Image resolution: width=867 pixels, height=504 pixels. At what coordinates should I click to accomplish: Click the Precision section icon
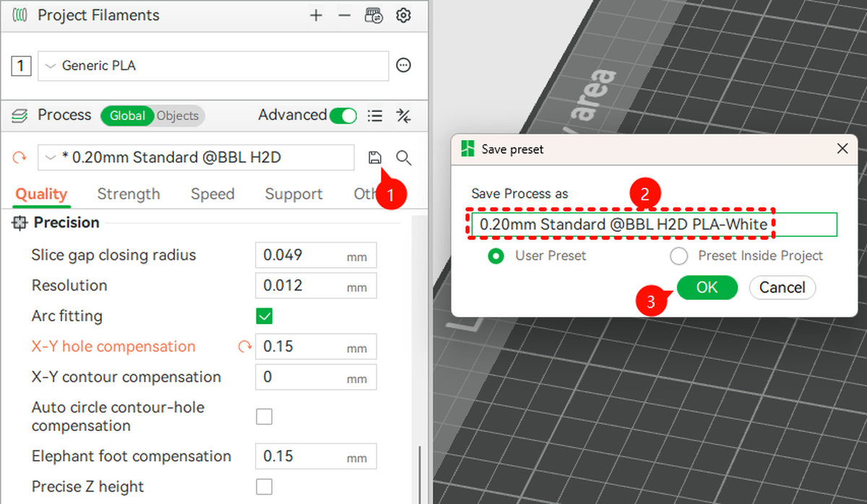point(20,223)
